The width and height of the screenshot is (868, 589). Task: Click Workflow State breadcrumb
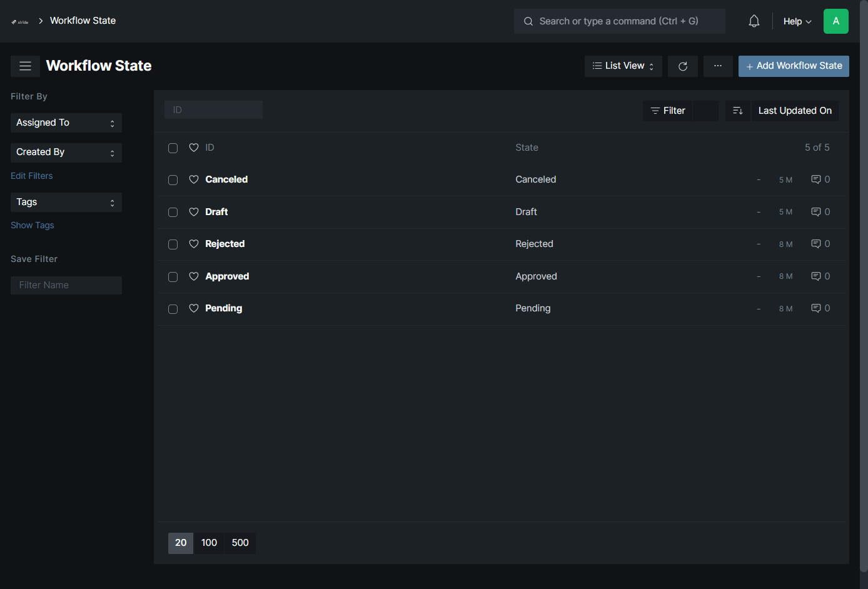[x=83, y=21]
